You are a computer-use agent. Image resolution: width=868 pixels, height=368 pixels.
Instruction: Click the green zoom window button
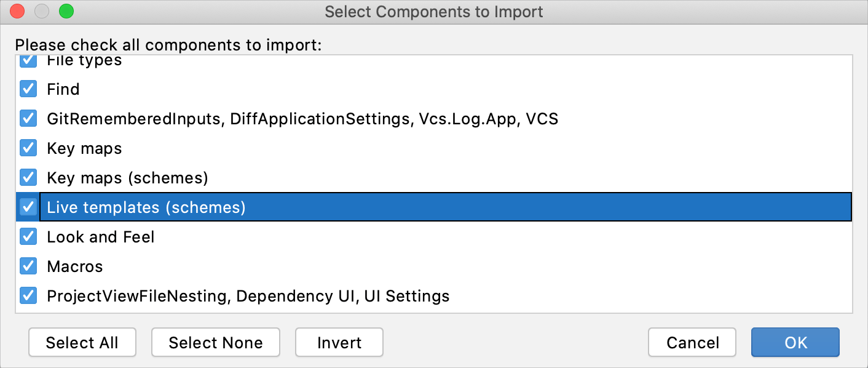66,11
